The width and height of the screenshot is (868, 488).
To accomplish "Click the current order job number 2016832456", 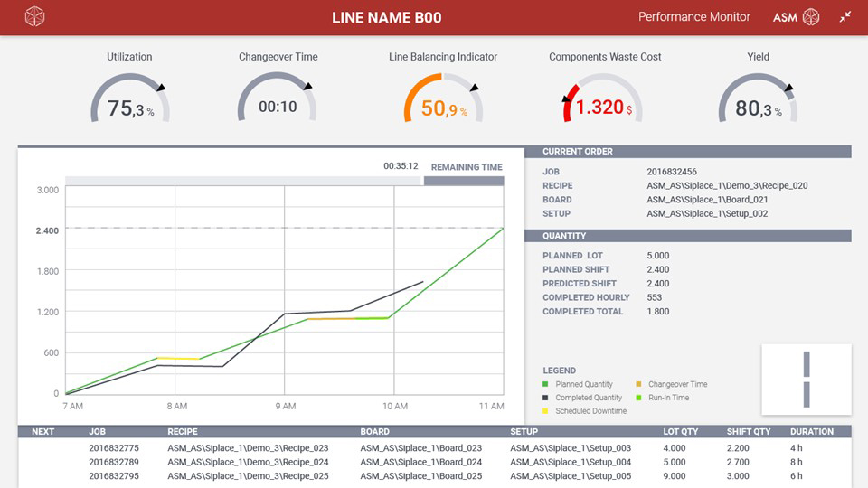I will [672, 172].
